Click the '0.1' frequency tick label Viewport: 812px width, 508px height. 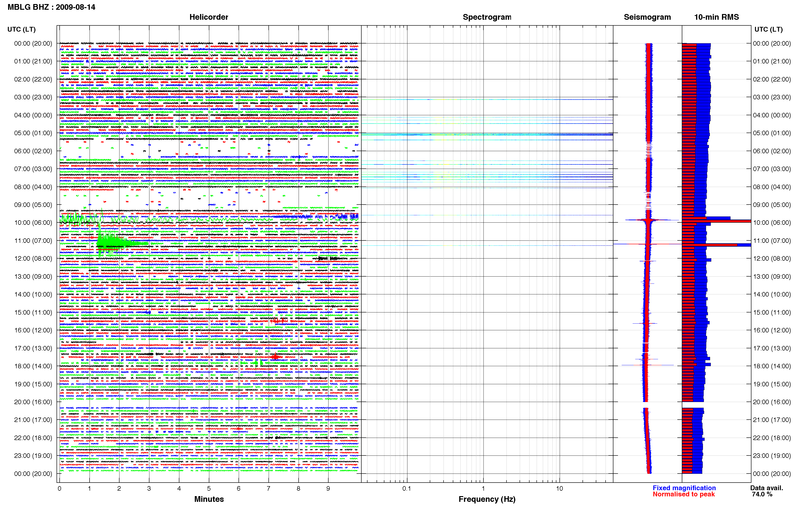(406, 489)
